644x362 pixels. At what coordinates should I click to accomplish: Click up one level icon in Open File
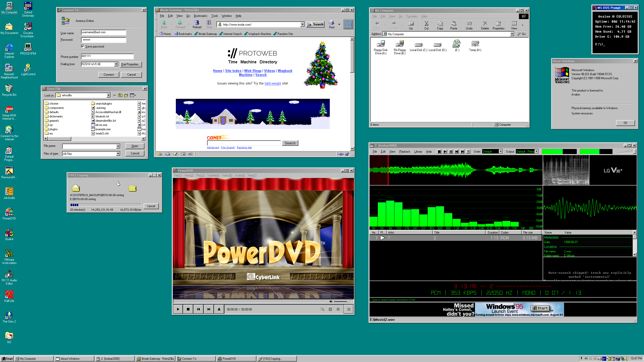tap(120, 95)
